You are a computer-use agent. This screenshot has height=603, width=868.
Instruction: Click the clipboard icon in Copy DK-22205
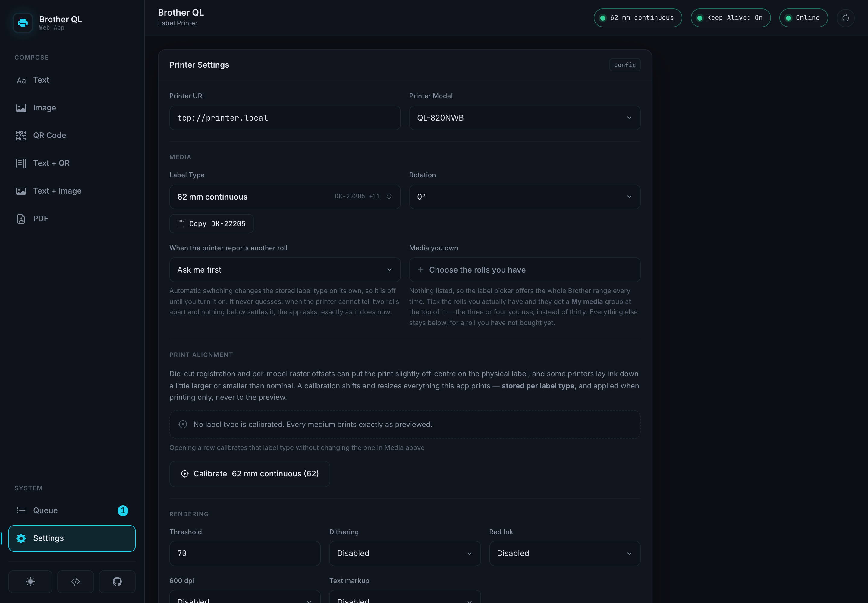pos(181,224)
